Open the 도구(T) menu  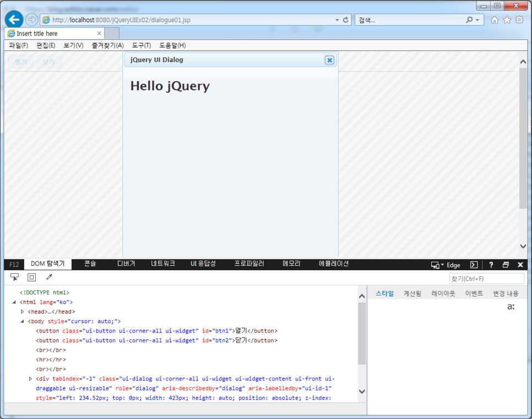(141, 45)
